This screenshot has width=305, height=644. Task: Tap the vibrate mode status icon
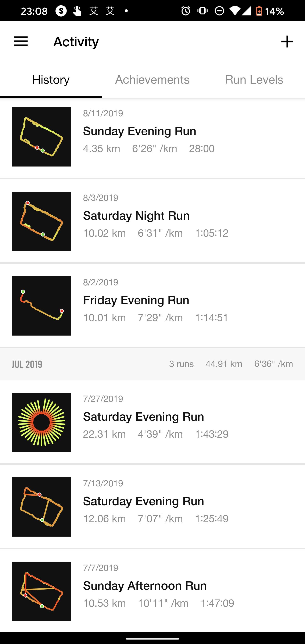pyautogui.click(x=202, y=11)
